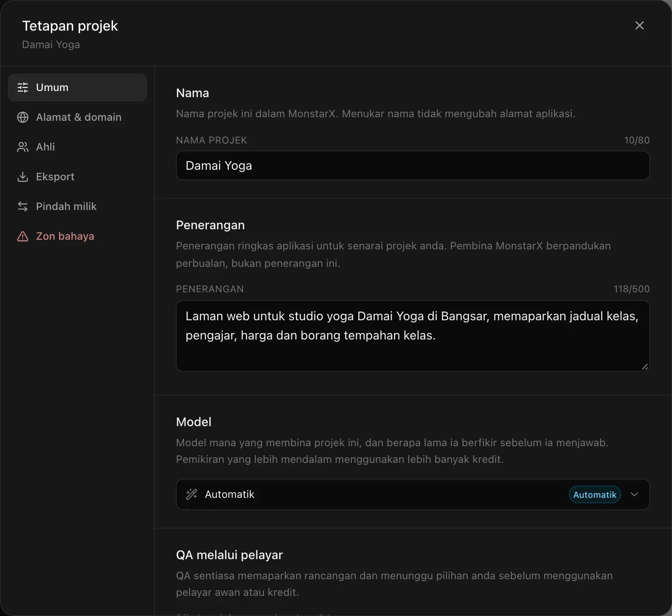Viewport: 672px width, 616px height.
Task: Click the Penerangan section heading
Action: 210,225
